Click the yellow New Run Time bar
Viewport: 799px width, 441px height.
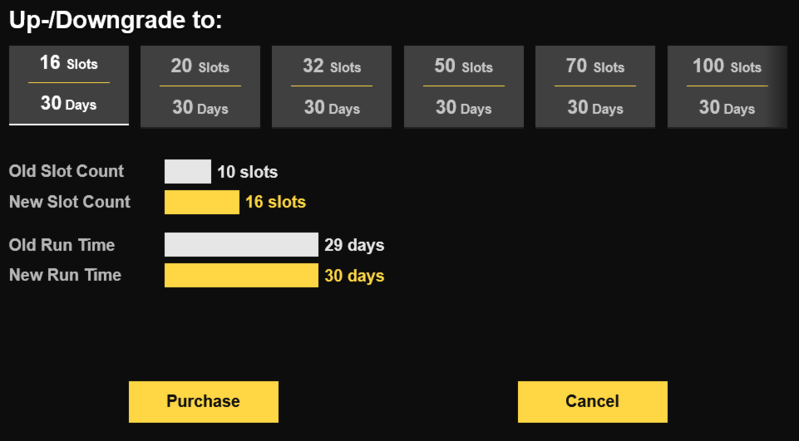pyautogui.click(x=241, y=275)
